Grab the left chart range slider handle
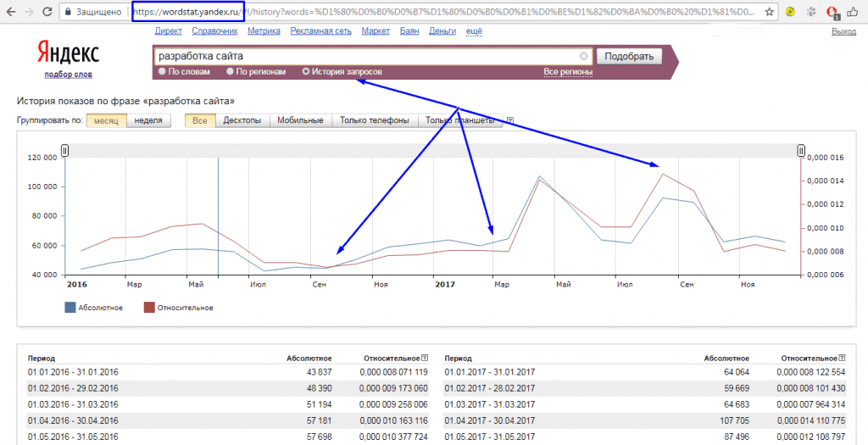 pos(64,150)
